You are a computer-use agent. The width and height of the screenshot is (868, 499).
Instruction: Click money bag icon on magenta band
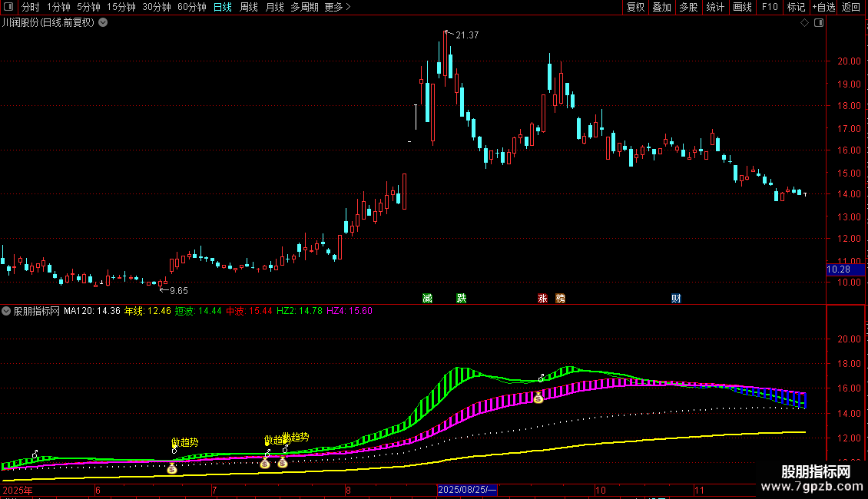pos(538,397)
